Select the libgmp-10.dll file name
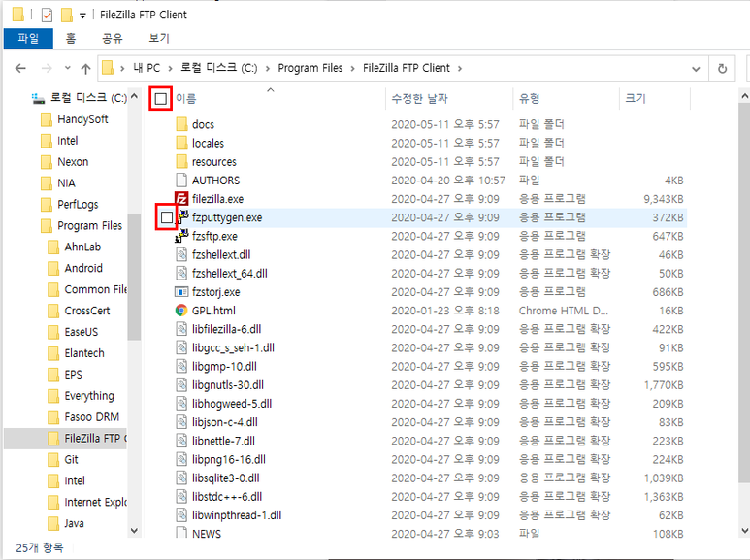 pos(224,367)
